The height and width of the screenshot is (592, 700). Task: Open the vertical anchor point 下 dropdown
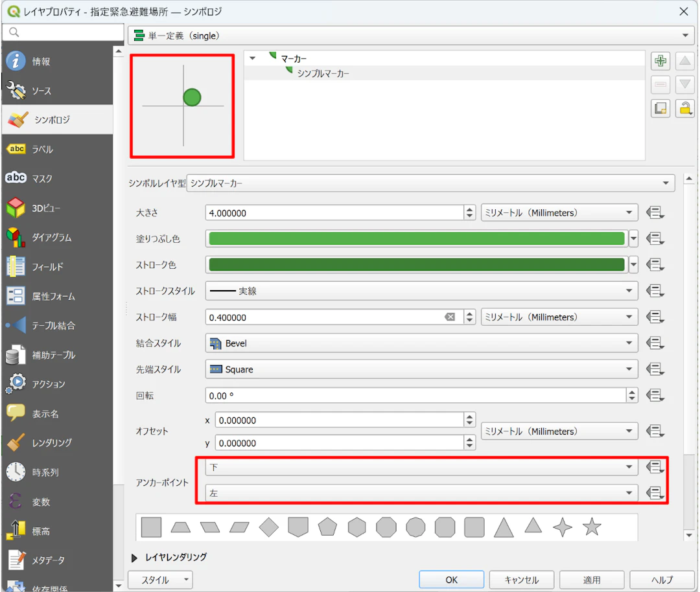[x=421, y=467]
